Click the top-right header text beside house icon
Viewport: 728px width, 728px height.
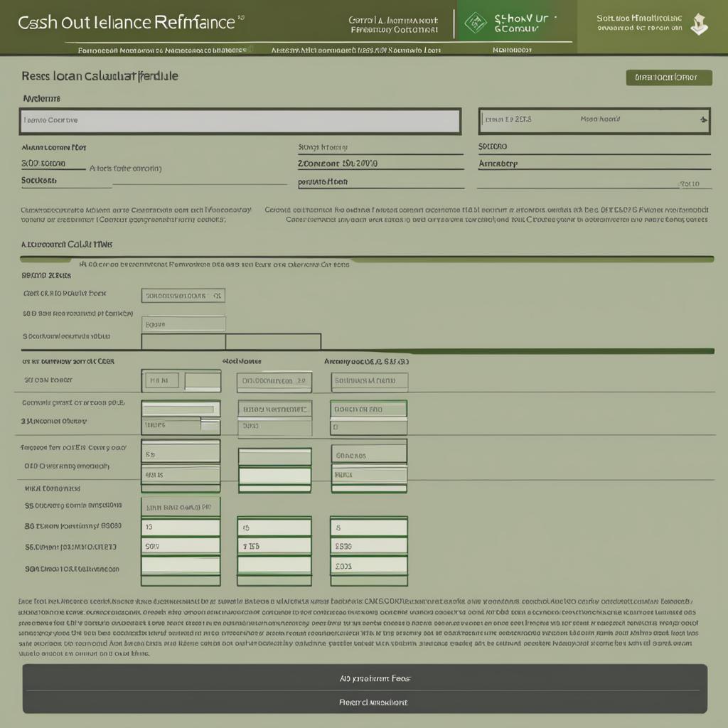pyautogui.click(x=639, y=23)
